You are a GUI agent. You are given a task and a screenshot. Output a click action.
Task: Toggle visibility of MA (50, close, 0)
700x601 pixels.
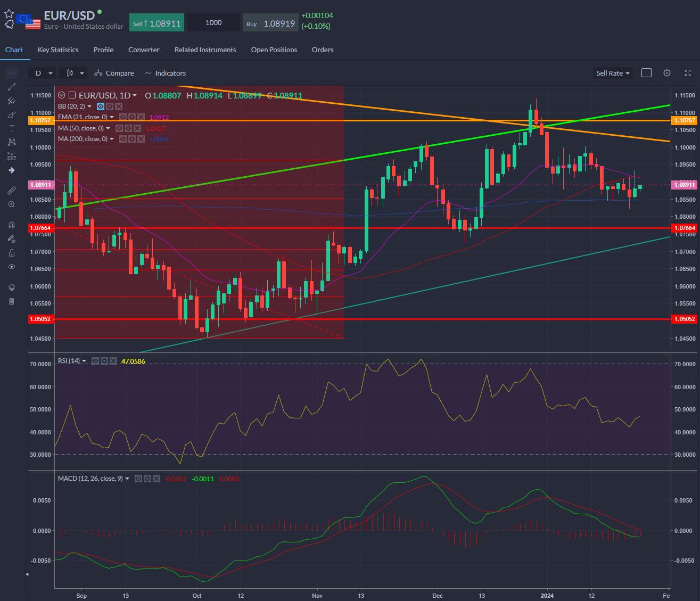click(119, 128)
